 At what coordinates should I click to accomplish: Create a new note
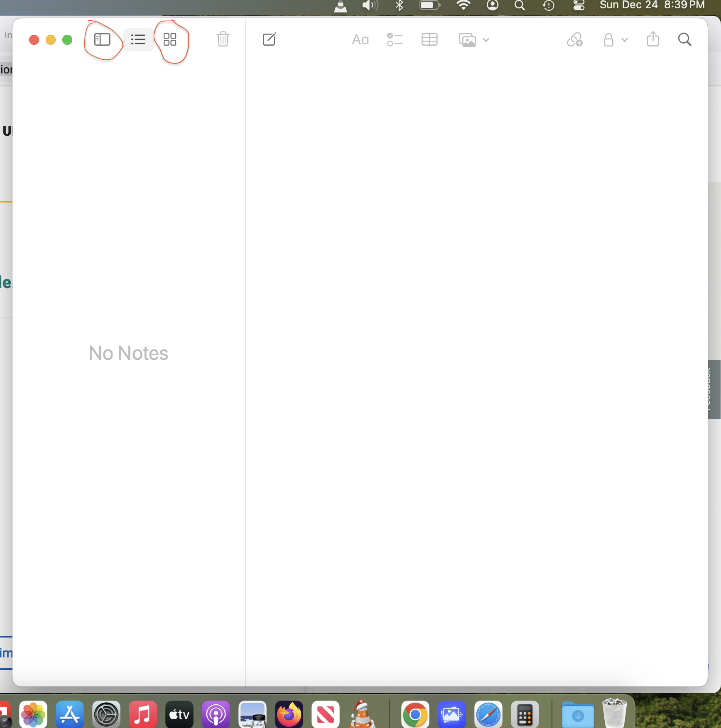tap(270, 39)
